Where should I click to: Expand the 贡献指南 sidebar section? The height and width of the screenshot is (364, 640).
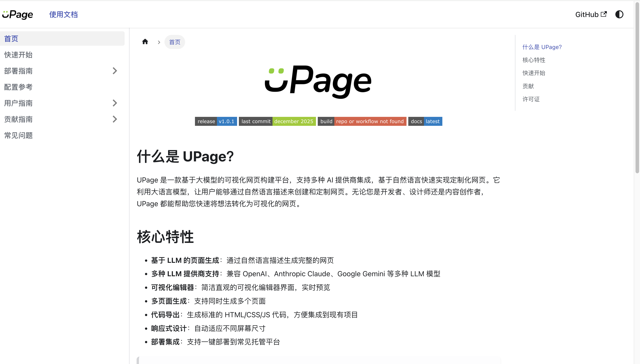click(x=115, y=119)
